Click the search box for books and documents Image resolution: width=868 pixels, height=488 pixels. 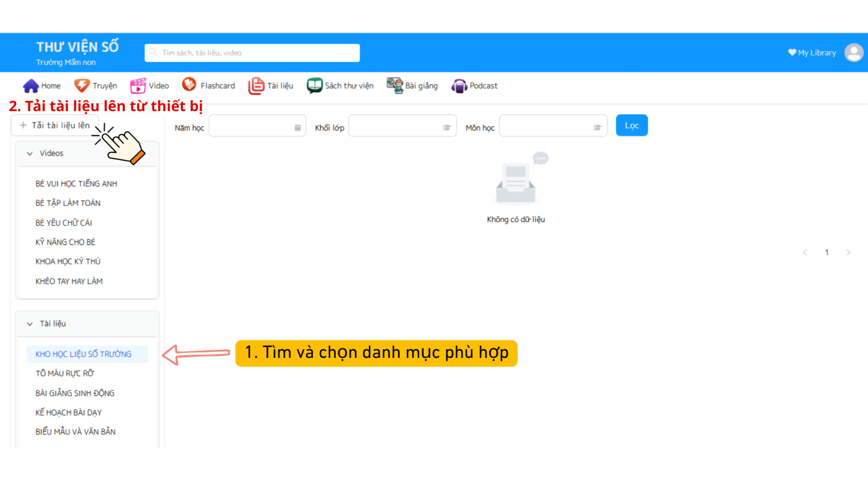[x=252, y=53]
